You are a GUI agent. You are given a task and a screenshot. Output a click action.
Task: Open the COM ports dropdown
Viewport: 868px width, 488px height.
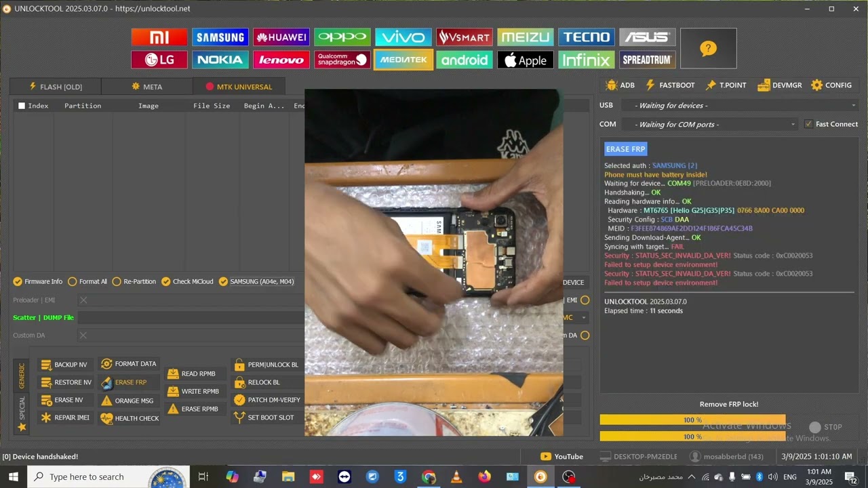pos(709,124)
